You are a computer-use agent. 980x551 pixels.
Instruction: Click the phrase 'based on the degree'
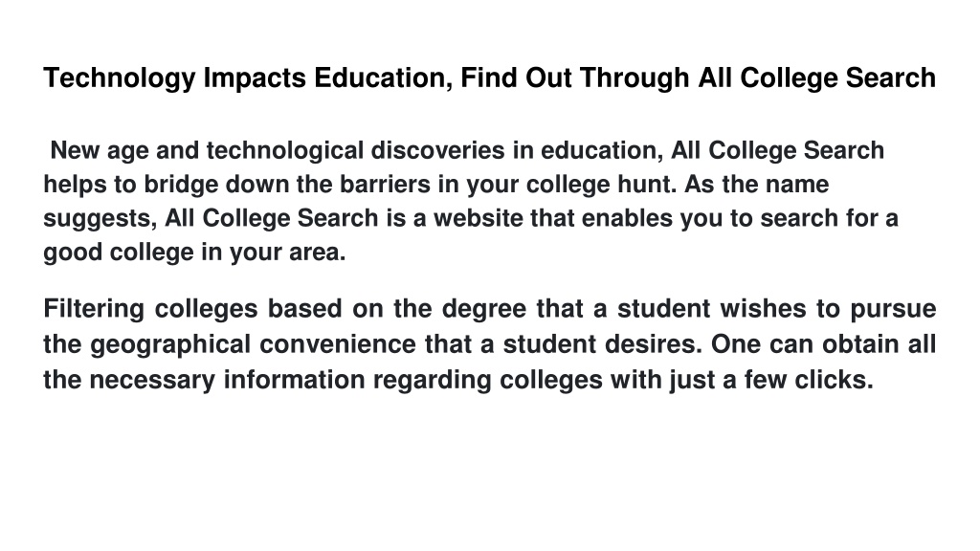point(397,309)
